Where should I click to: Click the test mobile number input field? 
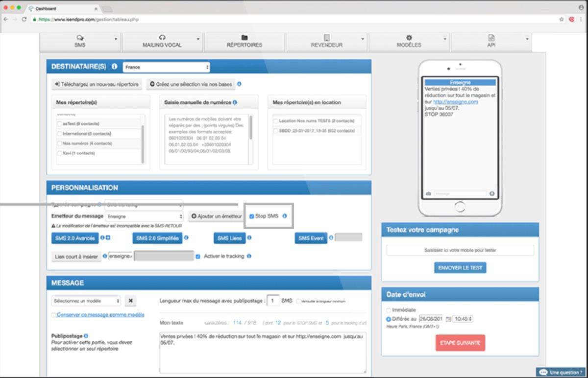[460, 250]
